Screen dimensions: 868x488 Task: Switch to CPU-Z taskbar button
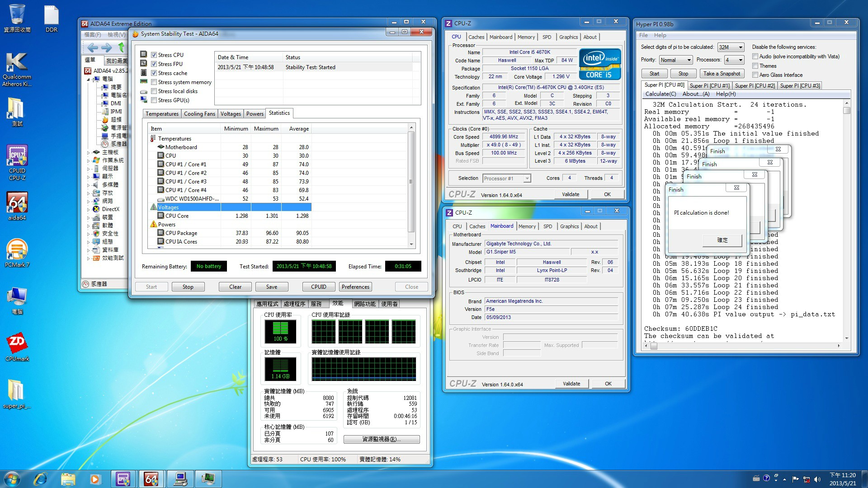coord(123,479)
